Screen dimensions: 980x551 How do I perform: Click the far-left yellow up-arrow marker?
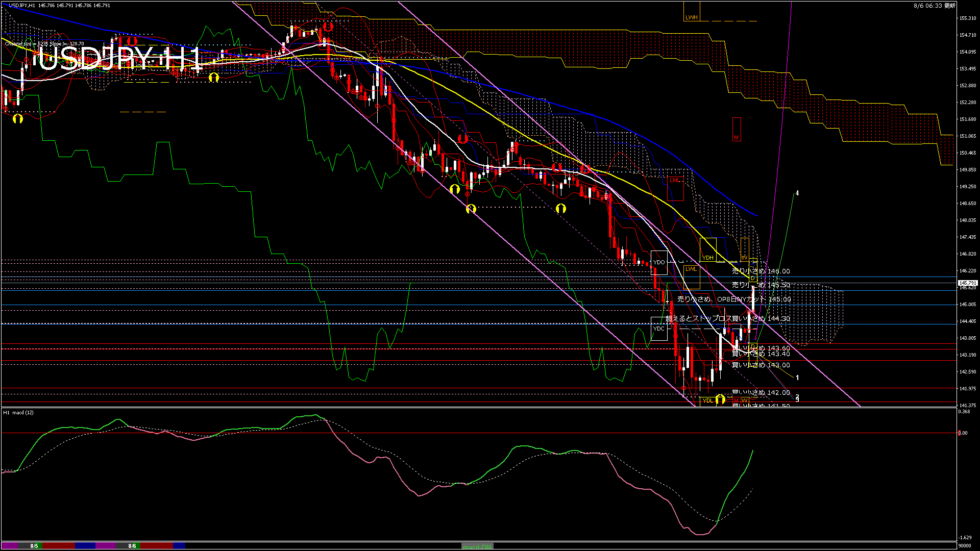tap(18, 119)
